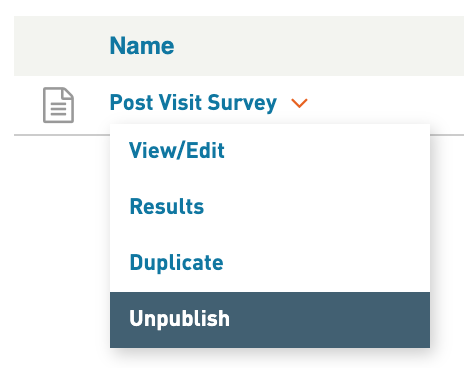This screenshot has width=464, height=368.
Task: Expand the orange chevron next to Post Visit Survey
Action: (x=299, y=103)
